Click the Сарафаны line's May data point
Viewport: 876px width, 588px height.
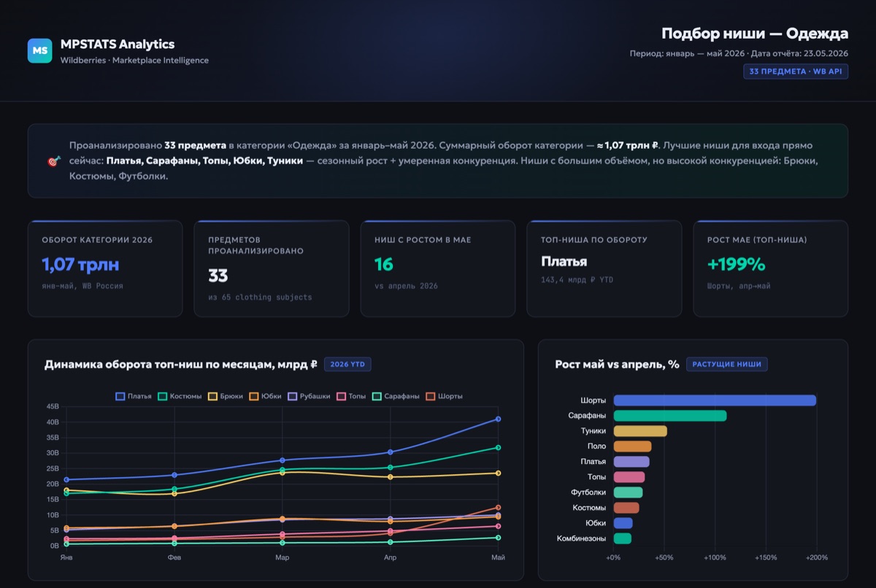[x=499, y=538]
